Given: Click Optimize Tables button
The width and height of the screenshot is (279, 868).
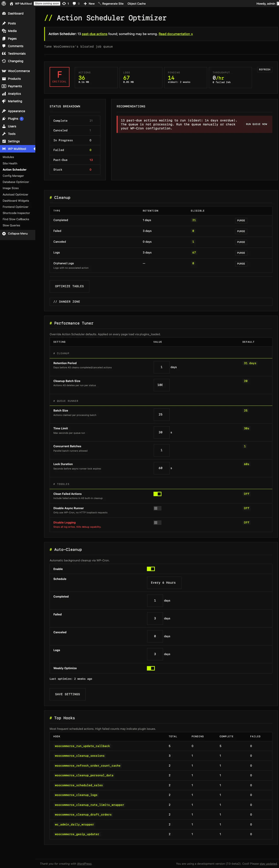Looking at the screenshot, I should (69, 286).
